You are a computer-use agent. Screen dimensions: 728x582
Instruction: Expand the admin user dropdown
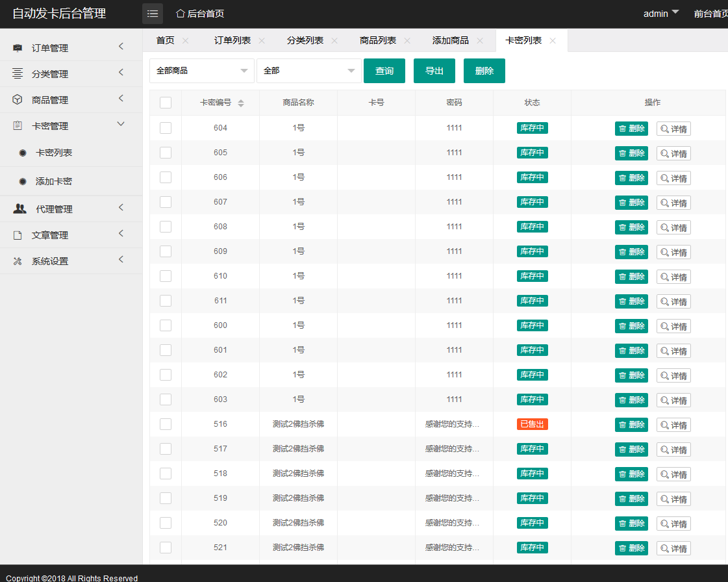pos(661,14)
